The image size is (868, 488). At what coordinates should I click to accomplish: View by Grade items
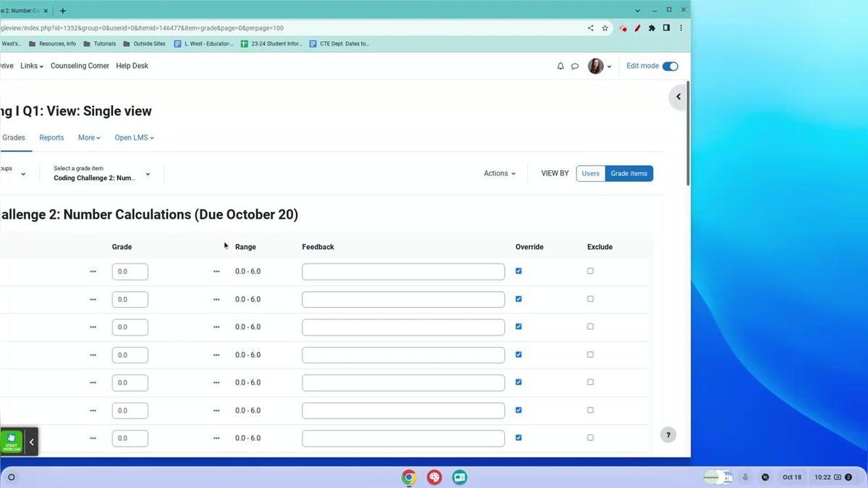click(629, 174)
